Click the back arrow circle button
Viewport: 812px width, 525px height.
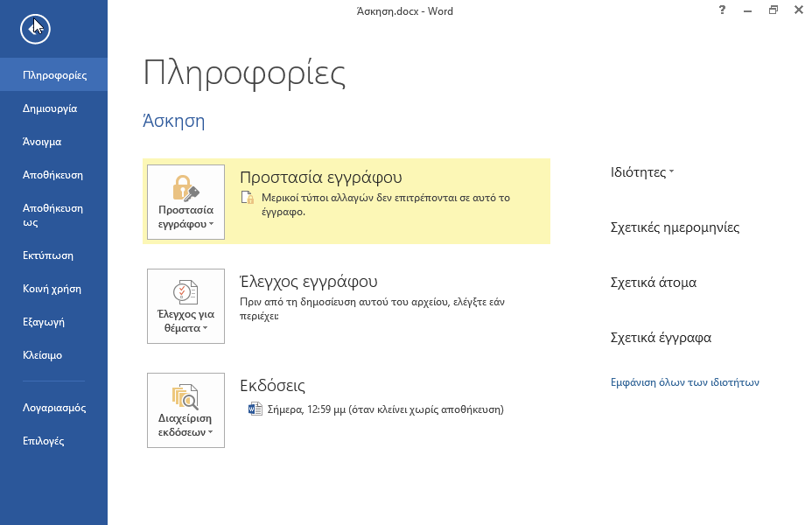click(x=35, y=29)
